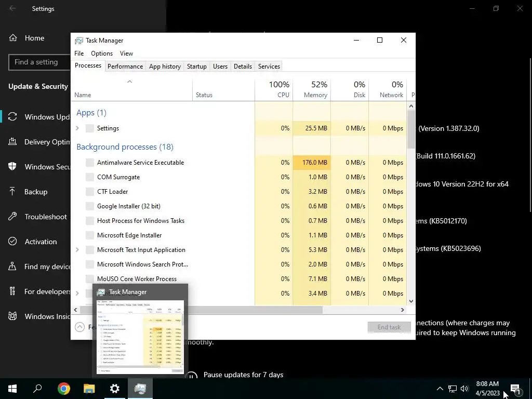Expand the Settings app process group

[x=77, y=128]
